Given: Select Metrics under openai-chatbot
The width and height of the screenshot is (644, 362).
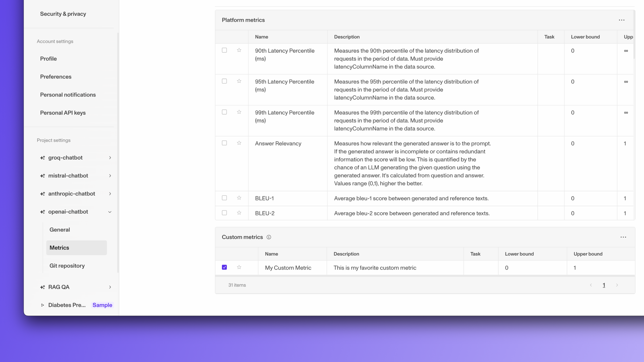Looking at the screenshot, I should point(76,248).
